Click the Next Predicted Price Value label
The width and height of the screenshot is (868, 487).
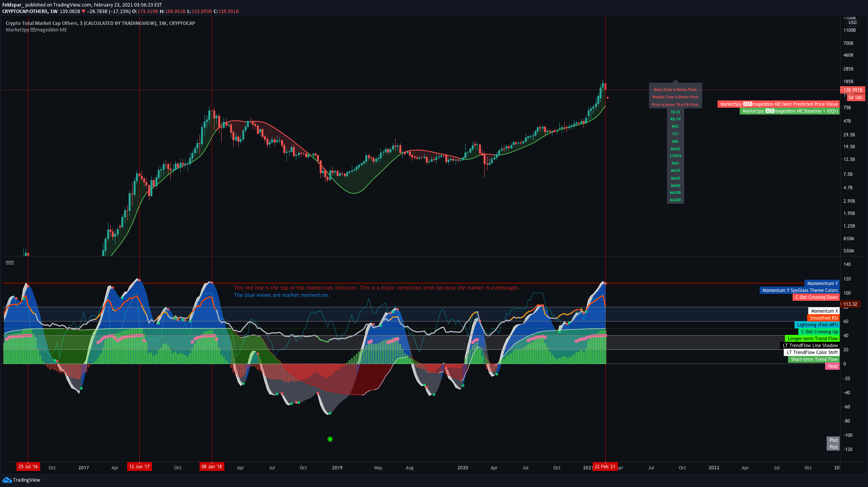(778, 104)
